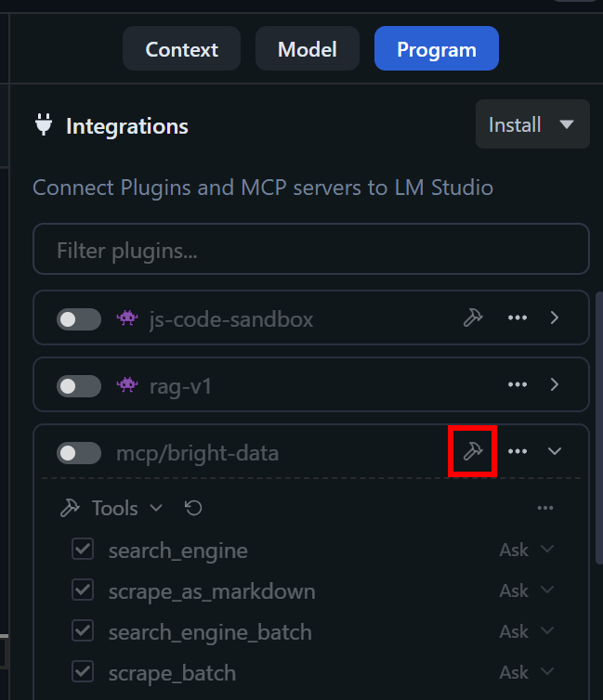Expand the js-code-sandbox plugin details
603x700 pixels.
tap(555, 318)
